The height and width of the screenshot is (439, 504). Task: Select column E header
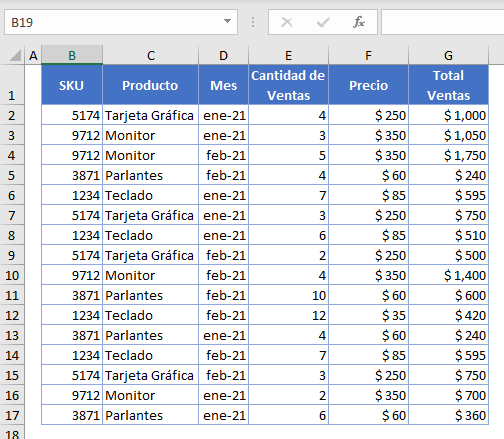(289, 55)
